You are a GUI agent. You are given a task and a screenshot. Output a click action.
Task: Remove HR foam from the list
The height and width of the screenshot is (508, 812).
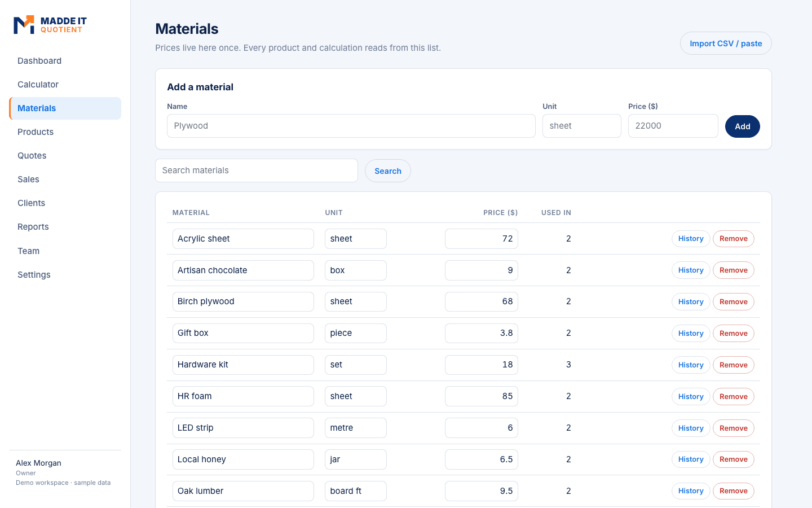(x=734, y=397)
